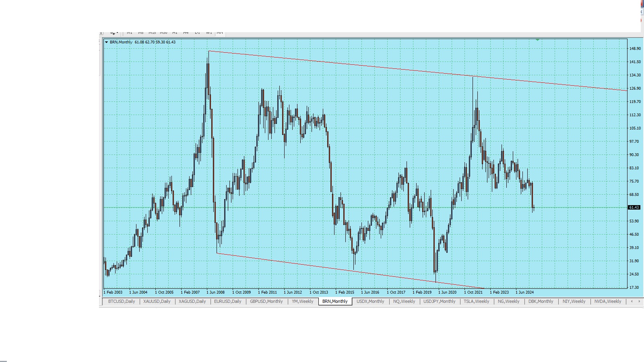Select the lower red trendline

(322, 267)
